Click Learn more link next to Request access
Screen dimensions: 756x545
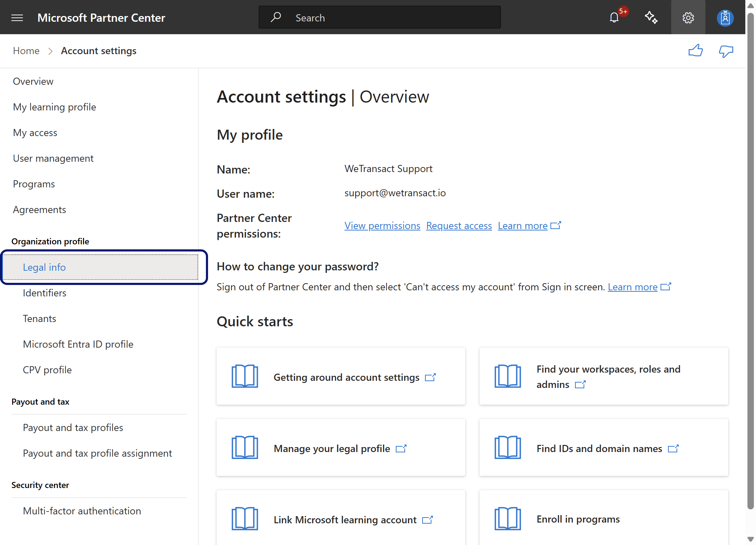[523, 226]
